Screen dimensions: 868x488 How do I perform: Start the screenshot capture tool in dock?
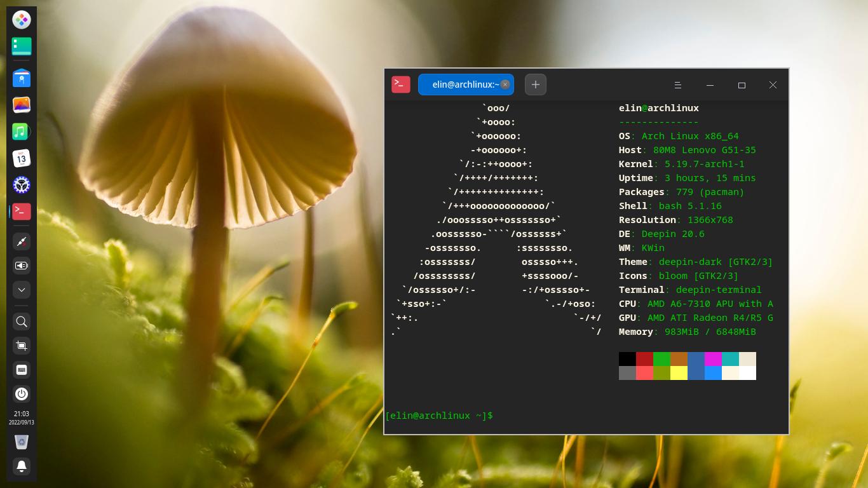(x=22, y=346)
